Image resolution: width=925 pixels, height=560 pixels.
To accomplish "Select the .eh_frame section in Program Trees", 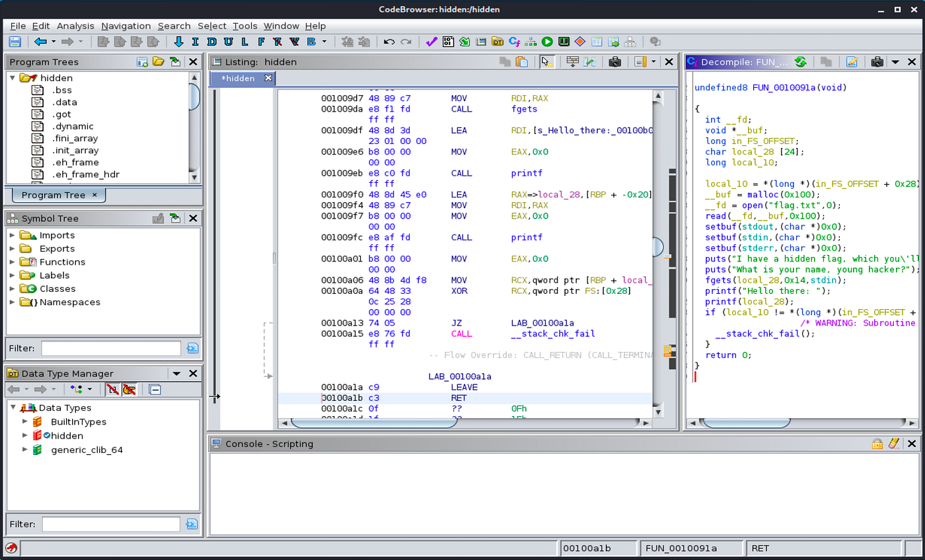I will point(75,162).
